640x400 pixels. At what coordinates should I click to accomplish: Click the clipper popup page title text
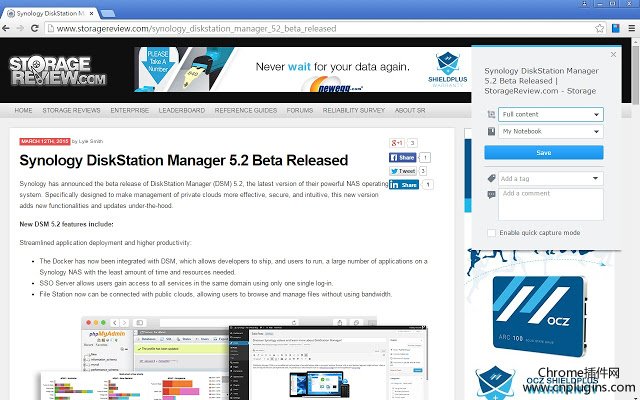[541, 81]
